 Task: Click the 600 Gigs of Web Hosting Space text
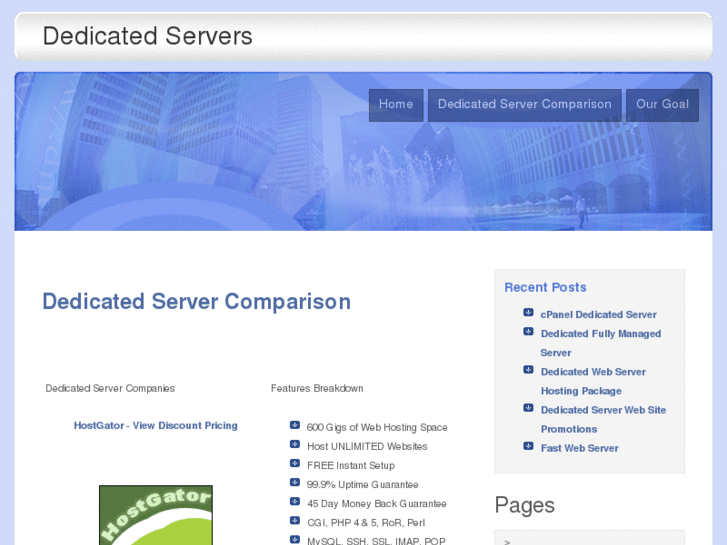point(377,427)
